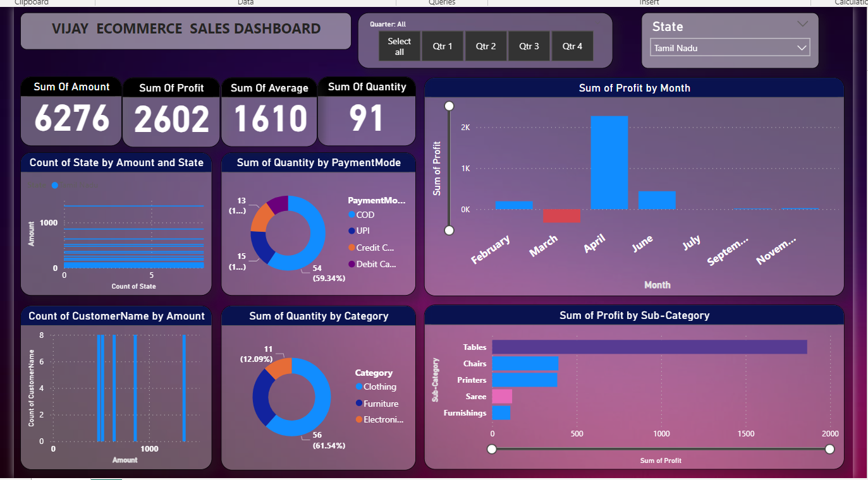
Task: Click the right handle of Sum of Profit slider
Action: pyautogui.click(x=829, y=449)
